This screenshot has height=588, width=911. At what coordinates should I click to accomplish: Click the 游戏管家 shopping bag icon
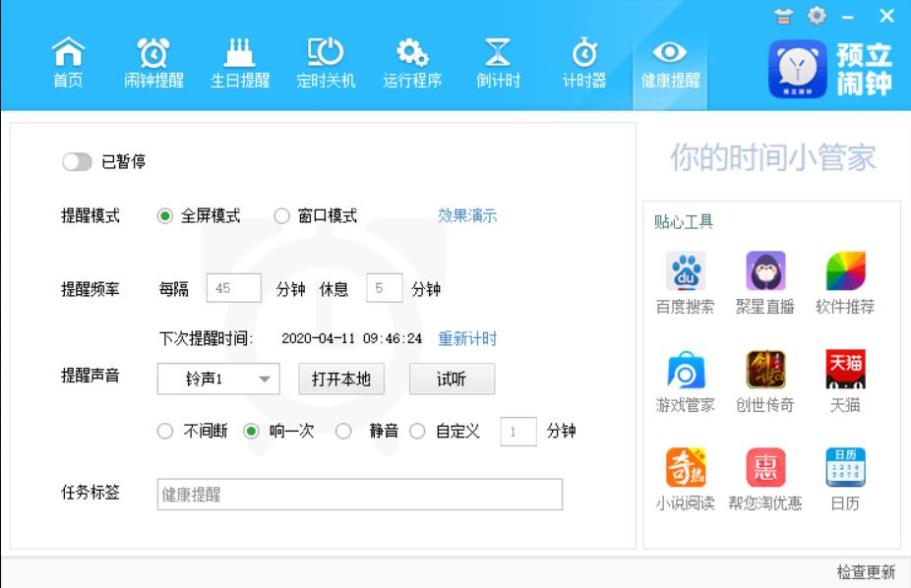(686, 370)
